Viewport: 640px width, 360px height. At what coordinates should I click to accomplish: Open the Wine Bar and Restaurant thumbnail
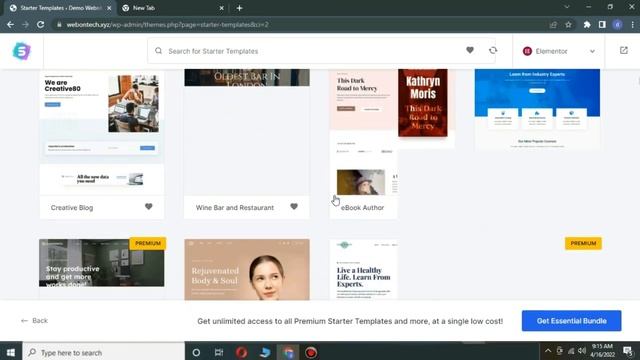pos(247,133)
